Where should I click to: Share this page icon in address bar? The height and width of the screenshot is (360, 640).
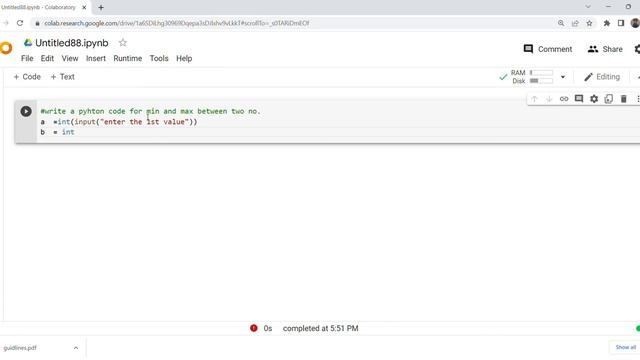click(x=575, y=23)
